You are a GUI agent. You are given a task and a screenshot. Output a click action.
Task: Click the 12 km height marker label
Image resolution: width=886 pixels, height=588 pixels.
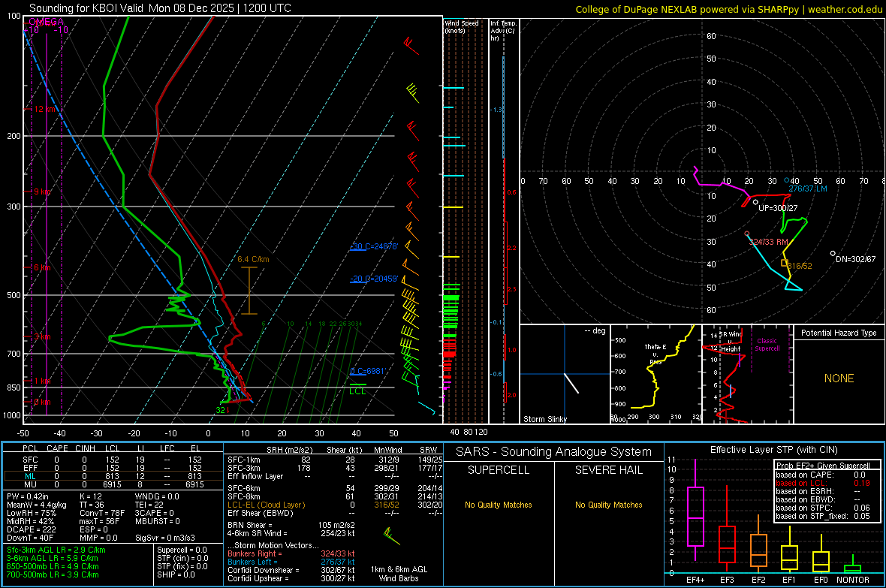pyautogui.click(x=45, y=109)
